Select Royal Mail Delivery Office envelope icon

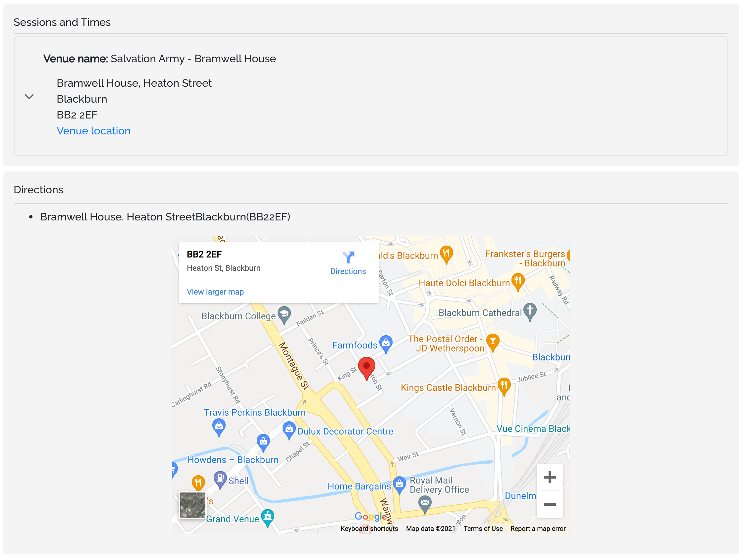point(425,504)
